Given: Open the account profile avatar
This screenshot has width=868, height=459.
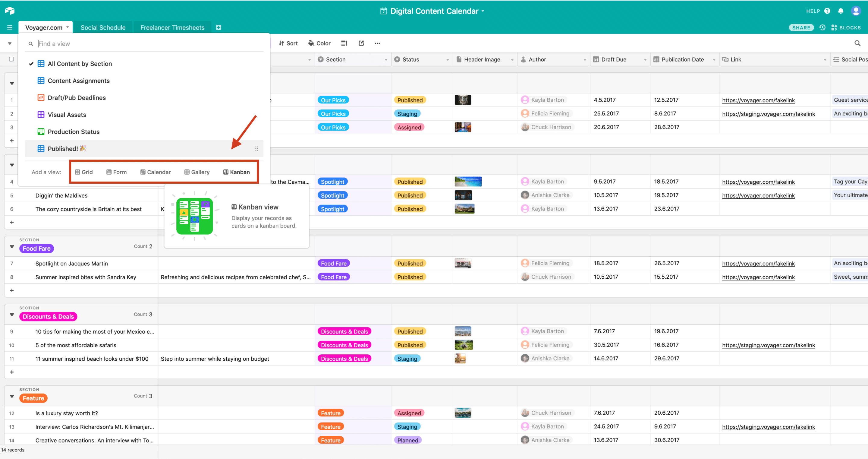Looking at the screenshot, I should (856, 11).
